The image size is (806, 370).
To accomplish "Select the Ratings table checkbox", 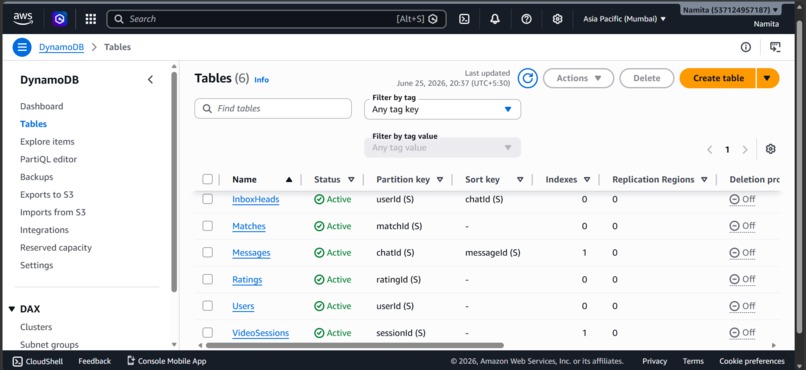I will point(207,279).
